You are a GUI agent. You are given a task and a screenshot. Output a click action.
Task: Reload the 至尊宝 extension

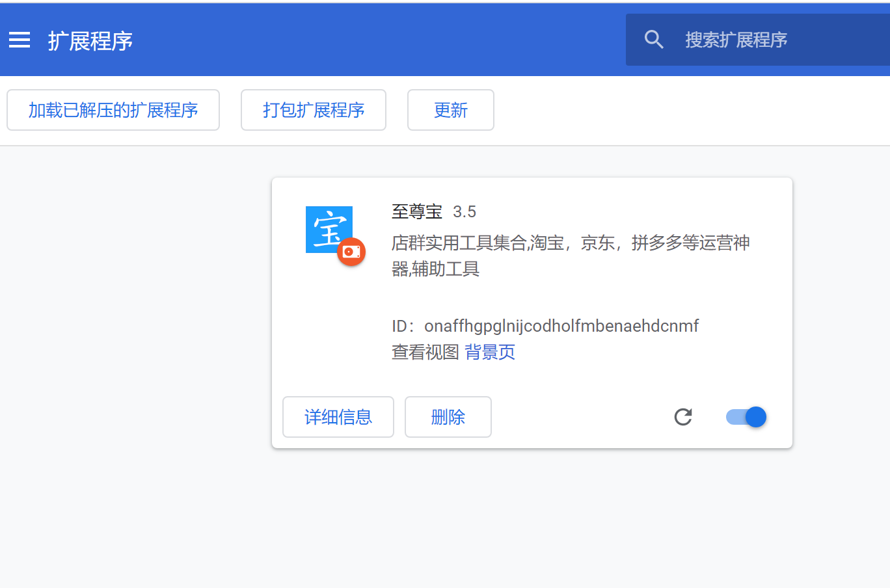[683, 417]
